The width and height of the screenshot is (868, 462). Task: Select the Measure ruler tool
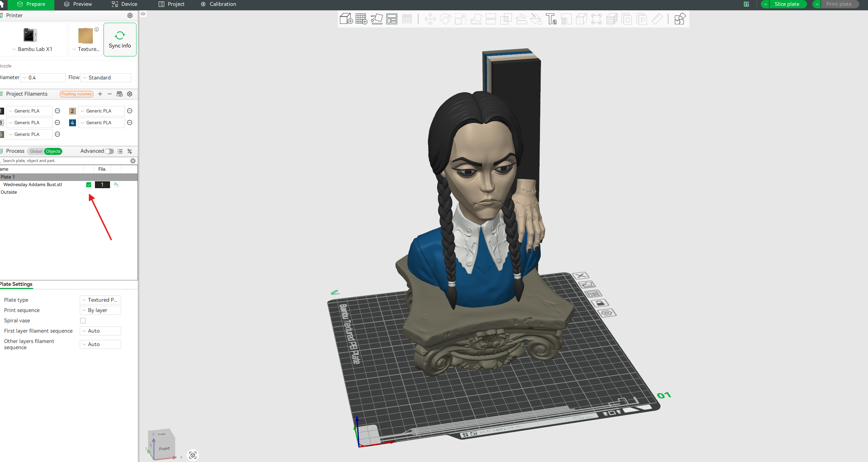point(657,19)
